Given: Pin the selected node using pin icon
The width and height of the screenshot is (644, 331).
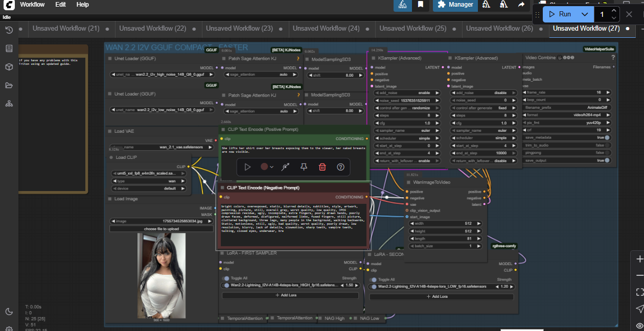Looking at the screenshot, I should [x=304, y=167].
